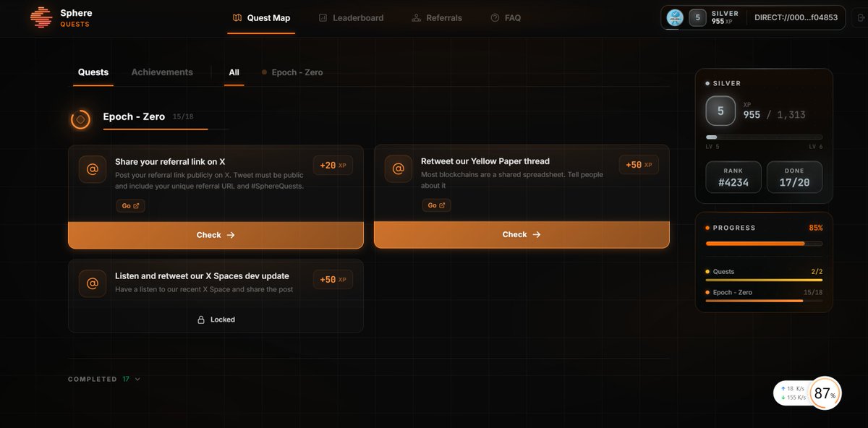
Task: Click the Locked lock icon
Action: click(x=201, y=320)
